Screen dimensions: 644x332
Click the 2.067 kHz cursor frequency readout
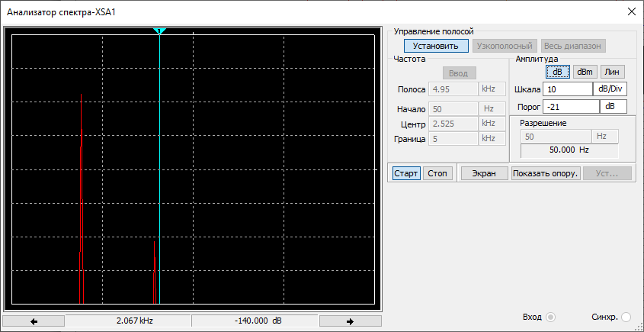coord(129,321)
